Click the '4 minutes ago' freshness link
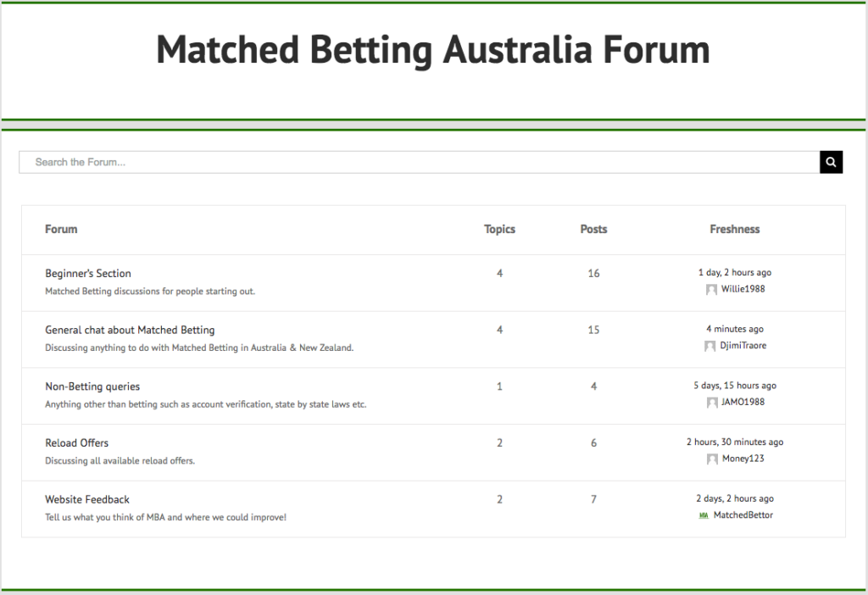The height and width of the screenshot is (595, 868). click(735, 329)
